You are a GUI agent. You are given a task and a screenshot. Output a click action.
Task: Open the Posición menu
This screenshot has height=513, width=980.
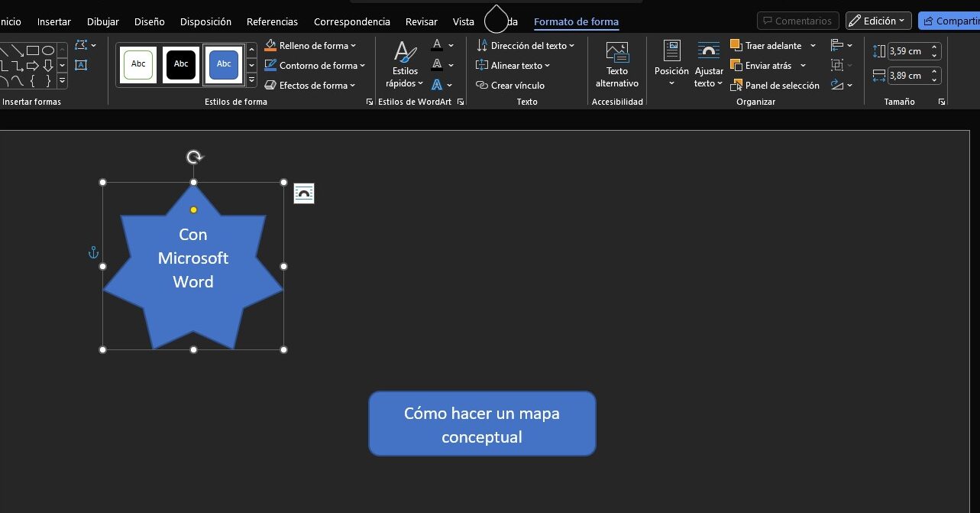(671, 64)
